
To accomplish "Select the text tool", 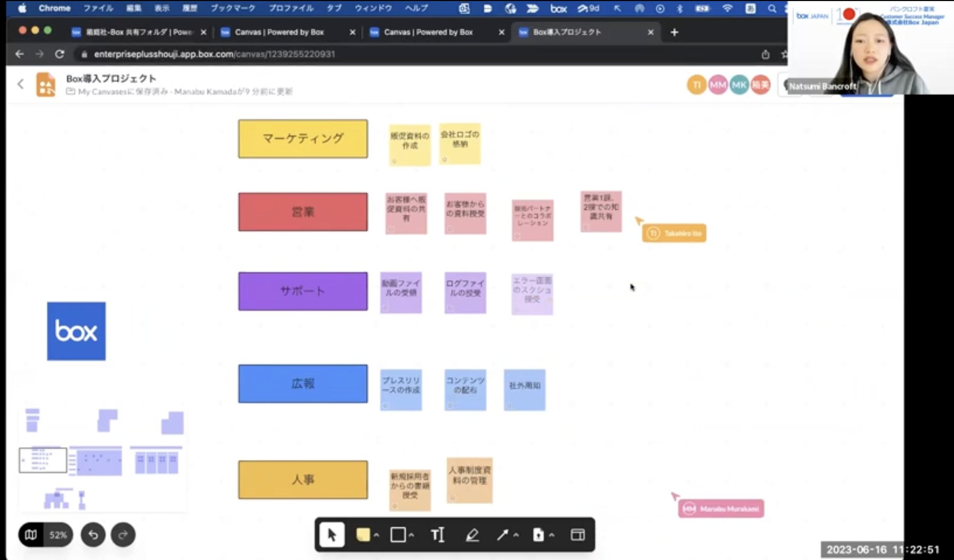I will click(x=438, y=535).
